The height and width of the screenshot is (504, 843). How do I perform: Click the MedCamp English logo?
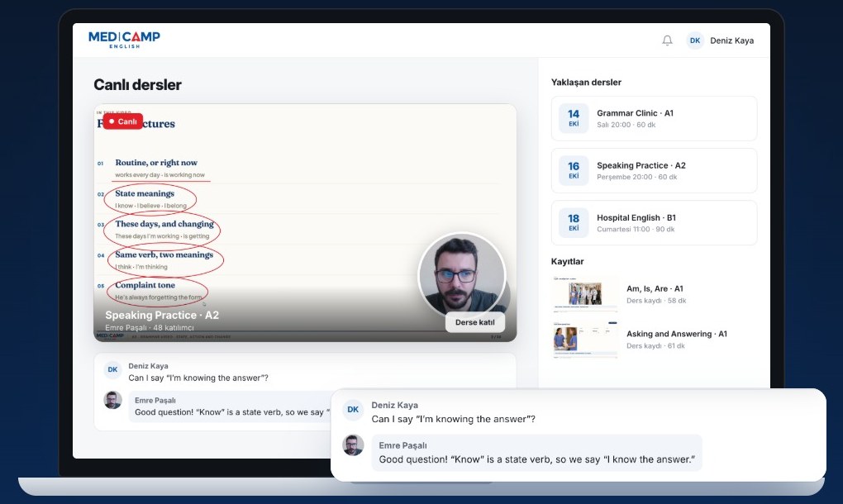124,40
